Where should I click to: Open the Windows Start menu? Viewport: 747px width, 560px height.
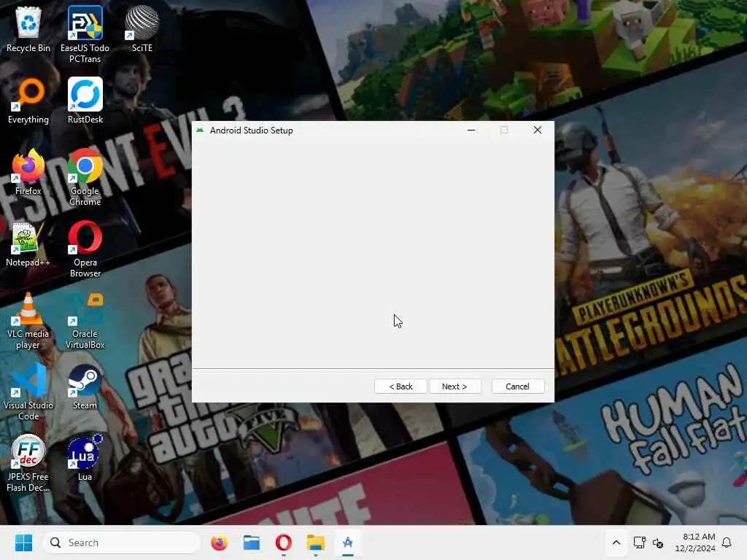click(23, 542)
